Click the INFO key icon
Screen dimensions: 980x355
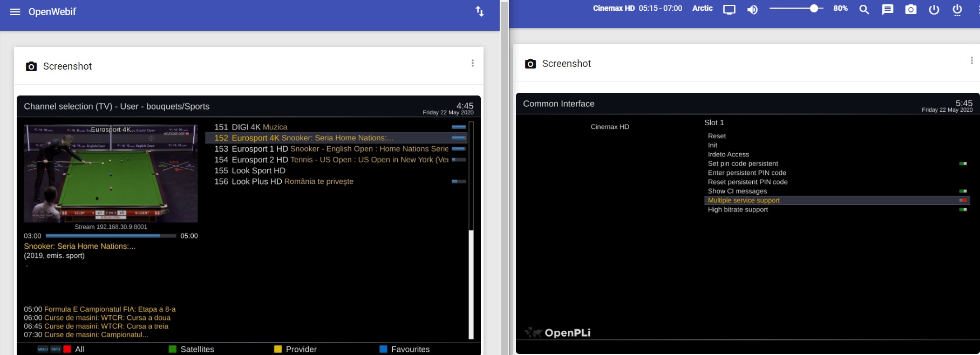coord(56,349)
